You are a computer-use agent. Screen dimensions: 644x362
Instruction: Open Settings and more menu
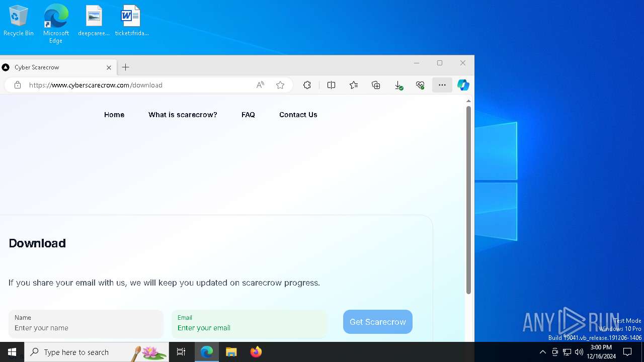442,85
